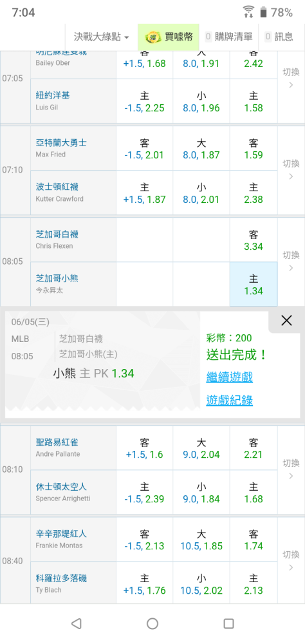The image size is (305, 644).
Task: Close the bet confirmation slip
Action: [286, 320]
